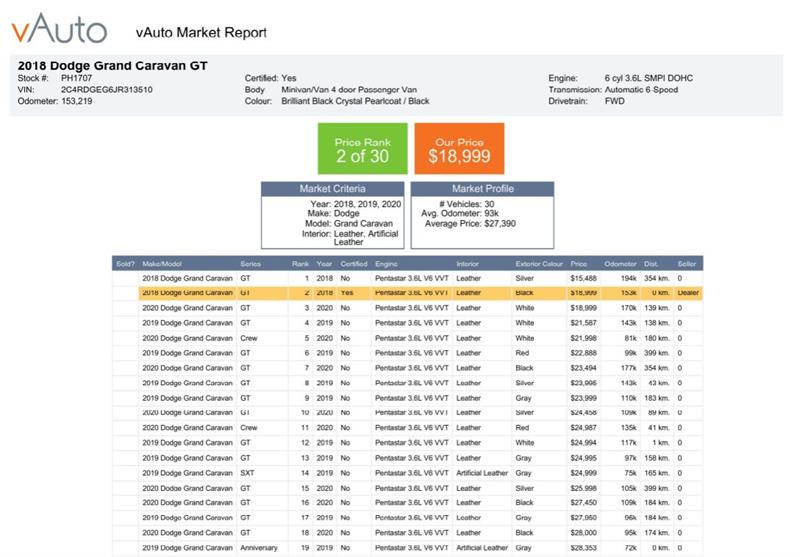
Task: Click the $23,999 price in rank 9 row
Action: (583, 398)
